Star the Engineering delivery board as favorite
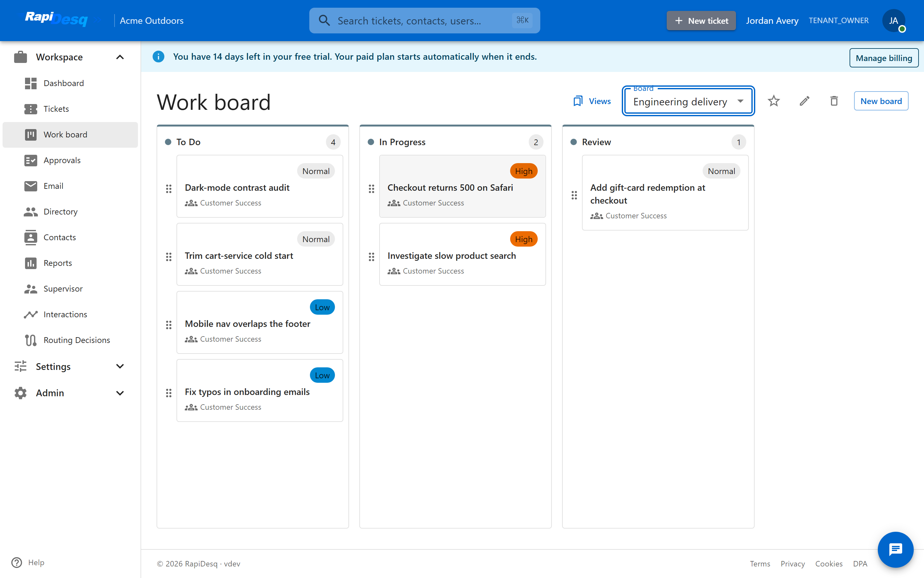 [x=774, y=101]
